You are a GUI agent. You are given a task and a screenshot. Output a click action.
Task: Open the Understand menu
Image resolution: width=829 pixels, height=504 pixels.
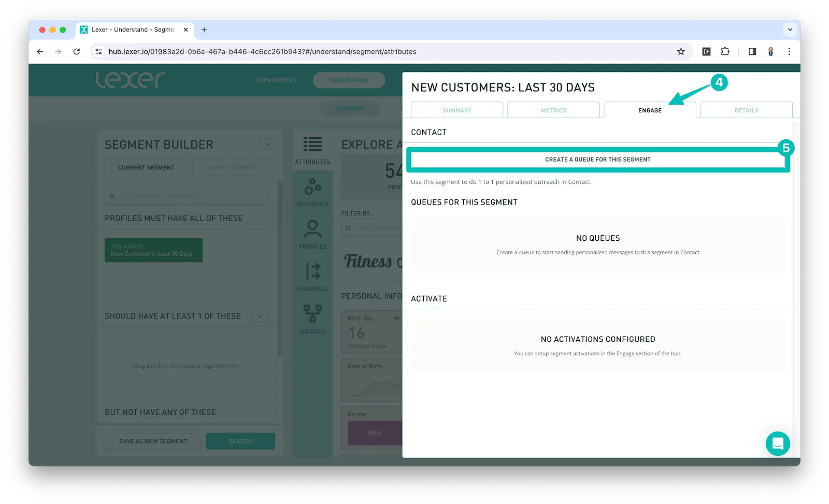[349, 80]
